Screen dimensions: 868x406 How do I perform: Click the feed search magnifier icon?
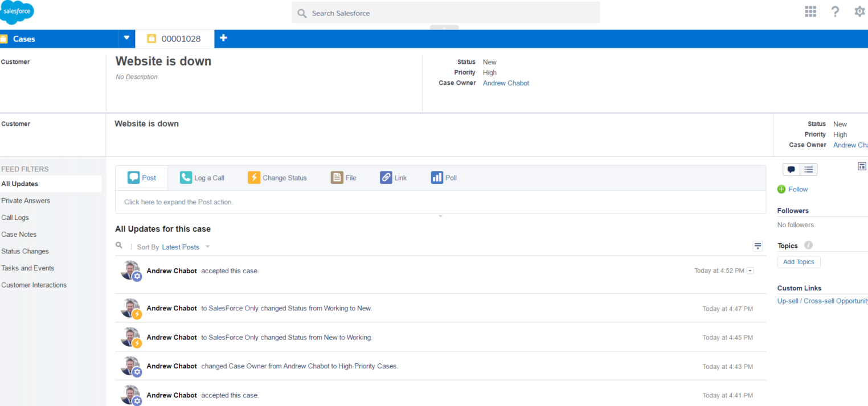pos(119,245)
